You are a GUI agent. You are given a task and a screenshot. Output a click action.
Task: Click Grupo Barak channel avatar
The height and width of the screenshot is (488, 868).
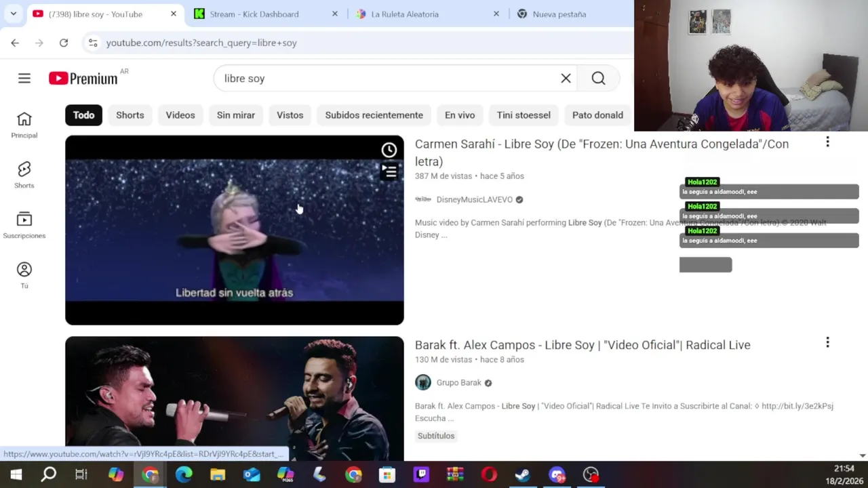pos(423,383)
